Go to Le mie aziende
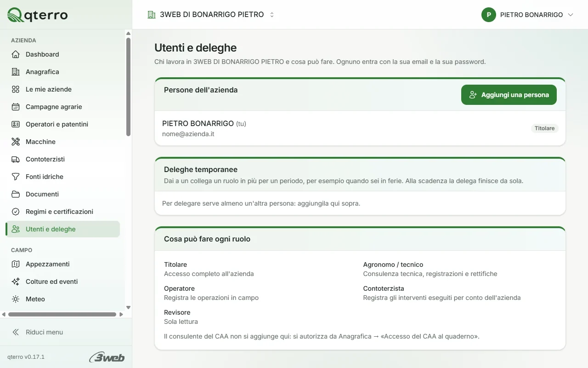 click(62, 89)
